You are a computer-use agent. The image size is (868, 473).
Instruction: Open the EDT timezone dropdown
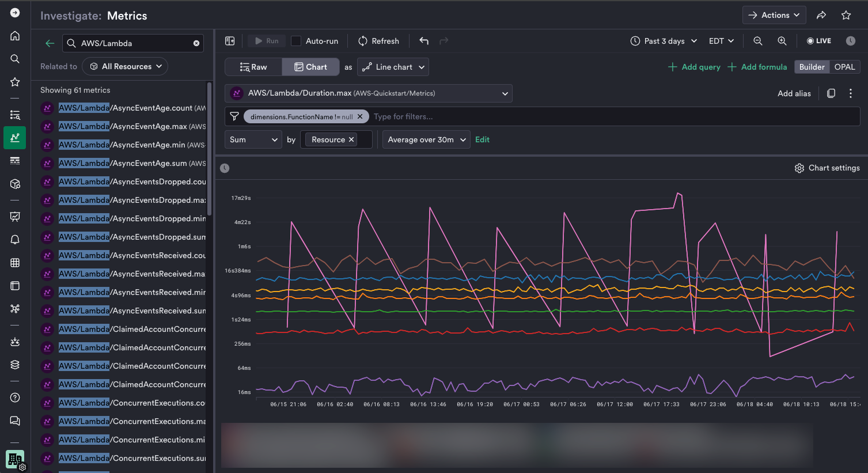(721, 41)
